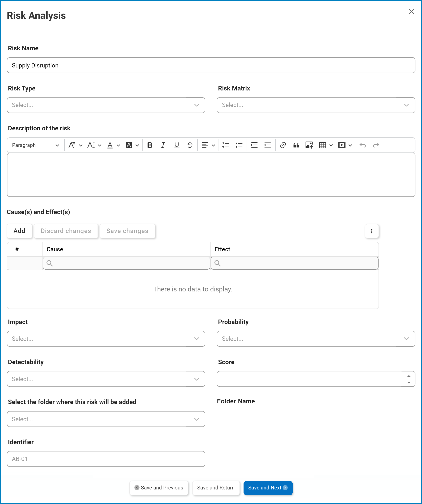The image size is (422, 504).
Task: Click the Effect column search icon
Action: pyautogui.click(x=217, y=263)
